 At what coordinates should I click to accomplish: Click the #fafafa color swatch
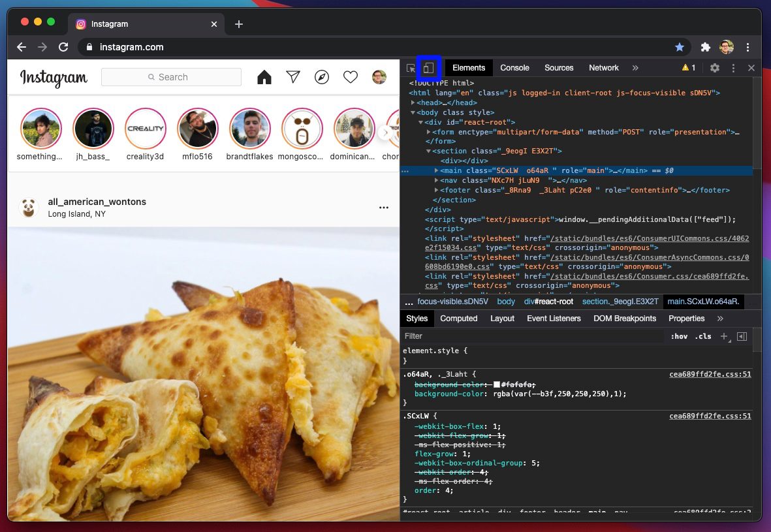coord(497,384)
